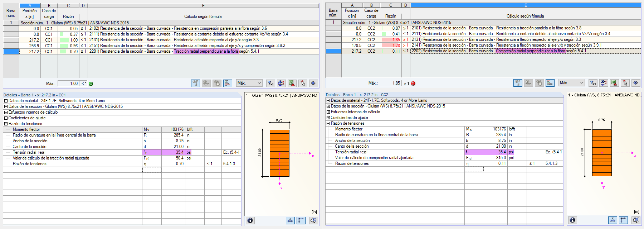
Task: Click result color scale eye icon, left window
Action: point(281,83)
